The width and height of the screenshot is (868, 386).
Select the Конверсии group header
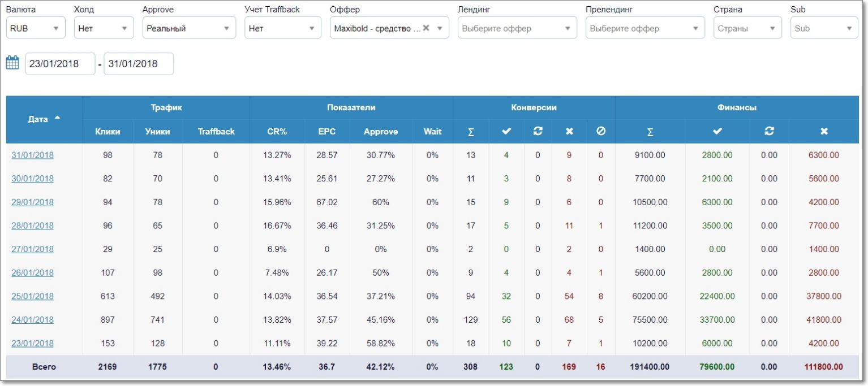click(534, 107)
